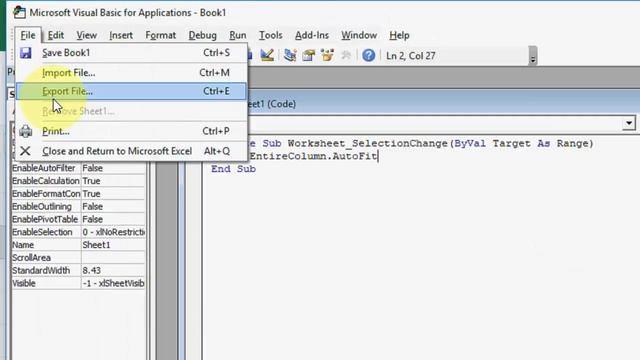Screen dimensions: 640x360
Task: Click the Sheet1 (Code) window title bar
Action: tap(444, 104)
